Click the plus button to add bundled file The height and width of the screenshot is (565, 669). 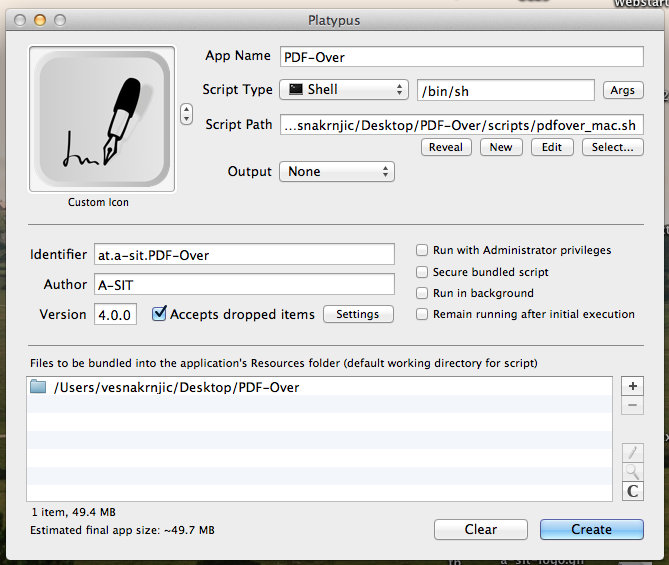(x=632, y=386)
